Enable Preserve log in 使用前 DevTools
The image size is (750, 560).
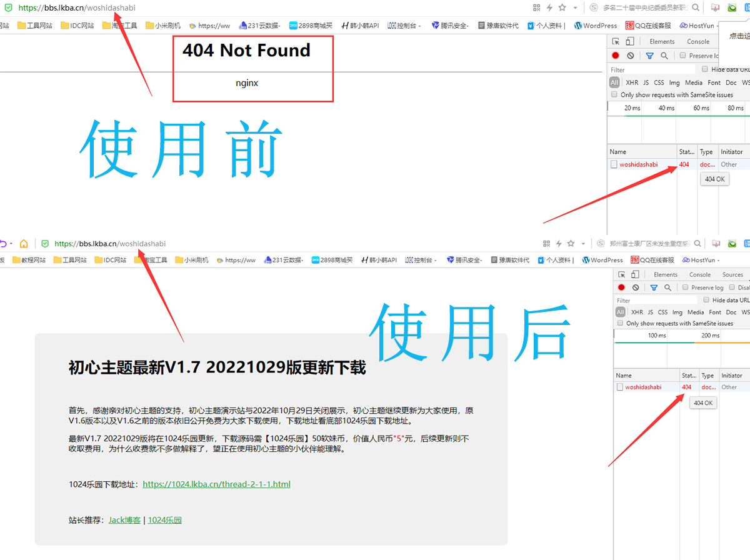[683, 56]
